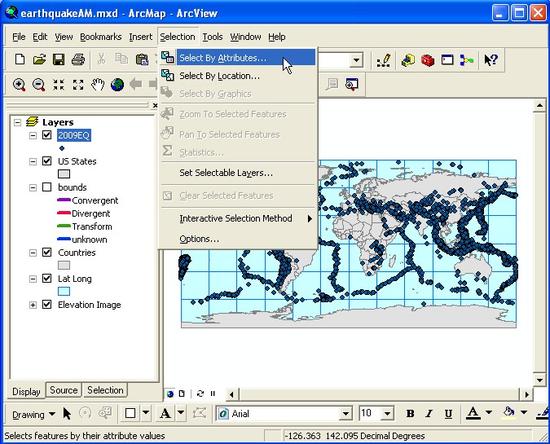Collapse the Layers data frame

coord(17,122)
